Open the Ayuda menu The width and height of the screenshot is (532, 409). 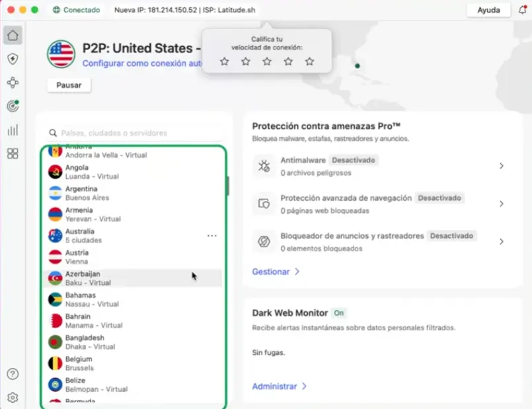tap(488, 10)
